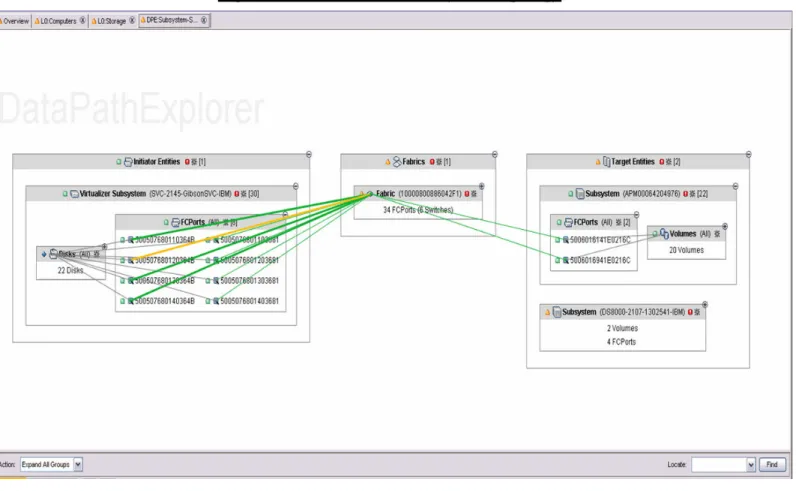Click the Virtualizer Subsystem icon
796x491 pixels.
click(x=74, y=194)
